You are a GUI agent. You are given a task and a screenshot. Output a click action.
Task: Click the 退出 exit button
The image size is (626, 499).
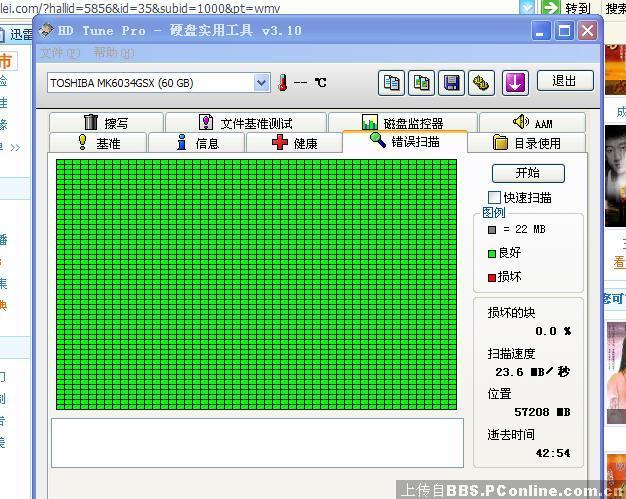click(x=565, y=81)
